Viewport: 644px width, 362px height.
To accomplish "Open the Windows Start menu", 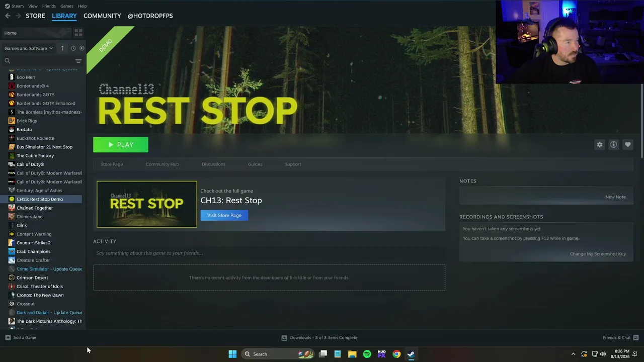I will pos(232,354).
